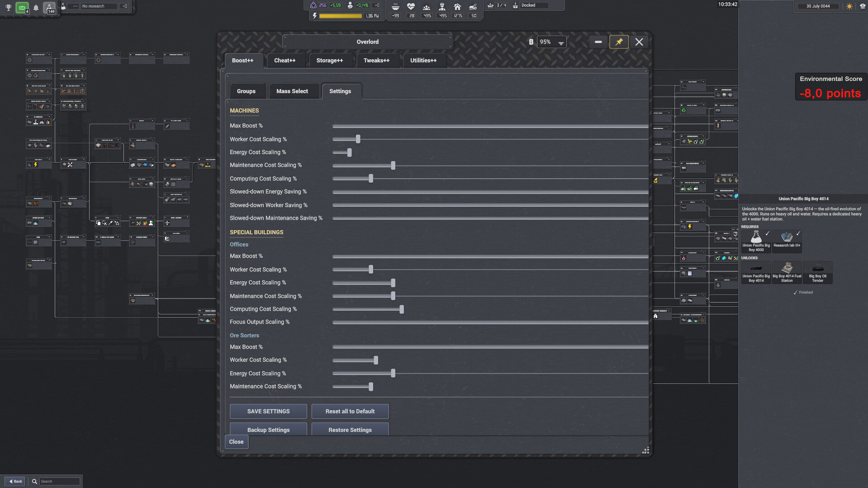The height and width of the screenshot is (488, 868).
Task: Click the Restore Settings button
Action: click(350, 429)
